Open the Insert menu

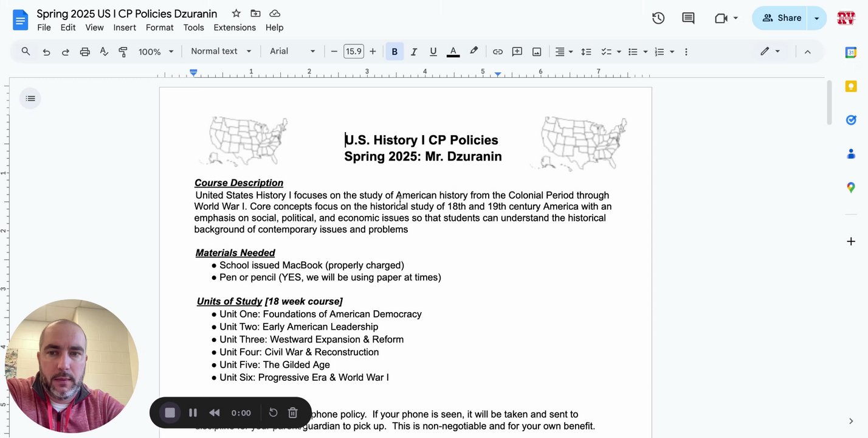click(125, 27)
